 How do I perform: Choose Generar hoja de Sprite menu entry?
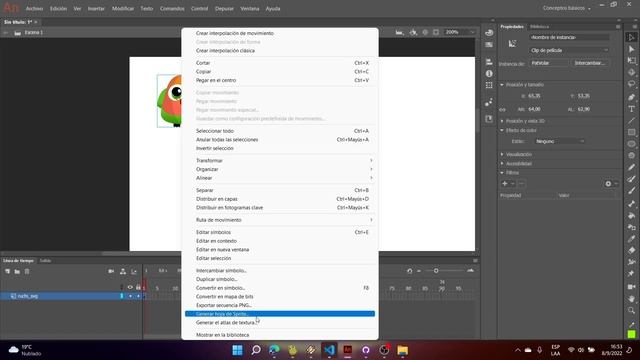pyautogui.click(x=280, y=314)
